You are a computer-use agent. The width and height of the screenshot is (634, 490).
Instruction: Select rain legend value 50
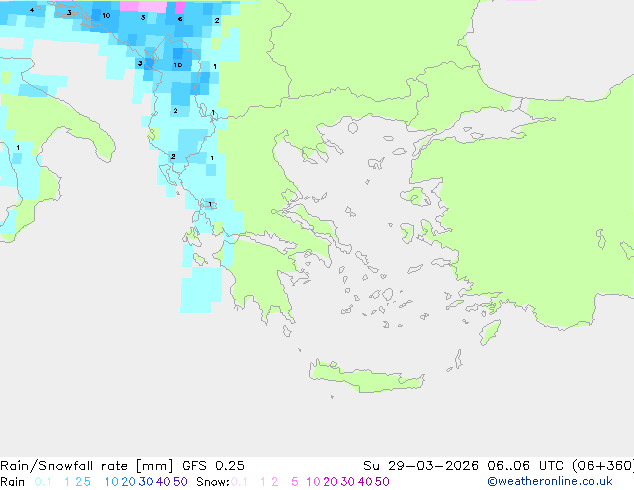tap(180, 482)
